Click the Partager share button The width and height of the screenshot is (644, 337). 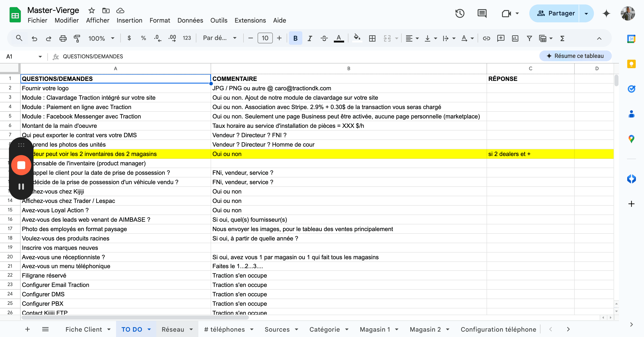tap(556, 13)
